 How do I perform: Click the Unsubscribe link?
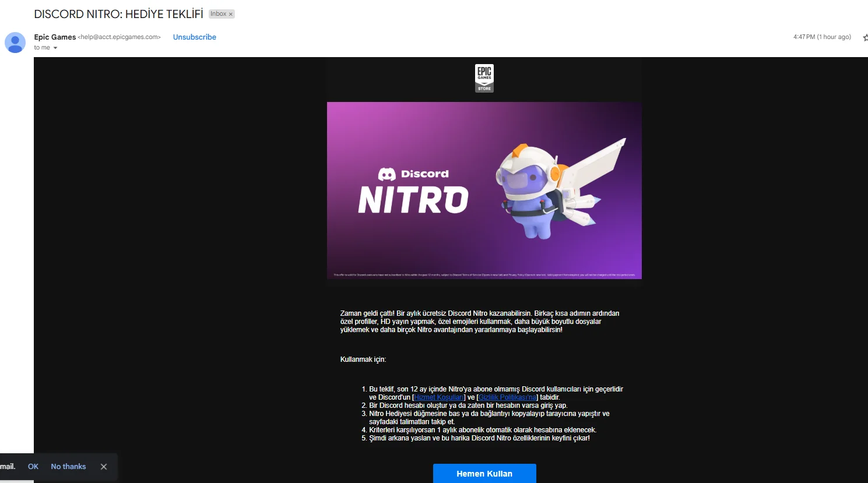(195, 37)
